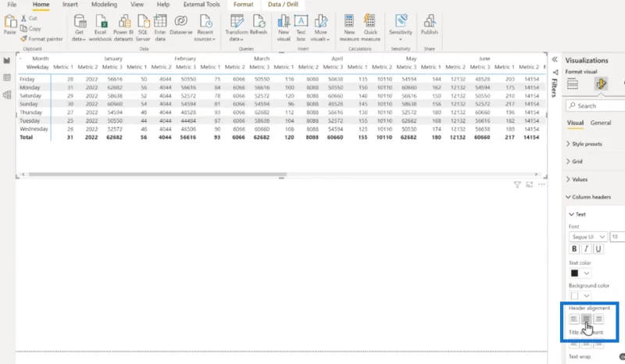Open the Enter data tool
This screenshot has width=625, height=364.
point(160,28)
